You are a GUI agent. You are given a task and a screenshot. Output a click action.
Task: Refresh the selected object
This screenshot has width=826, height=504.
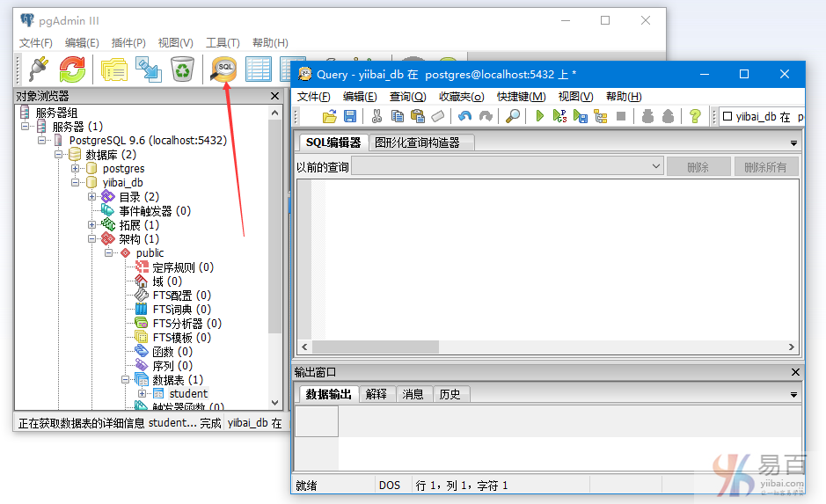coord(72,69)
